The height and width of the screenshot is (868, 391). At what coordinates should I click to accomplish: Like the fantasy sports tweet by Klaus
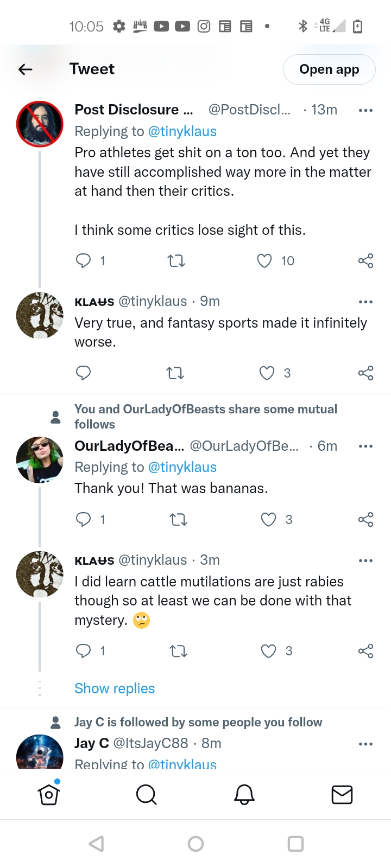tap(267, 373)
